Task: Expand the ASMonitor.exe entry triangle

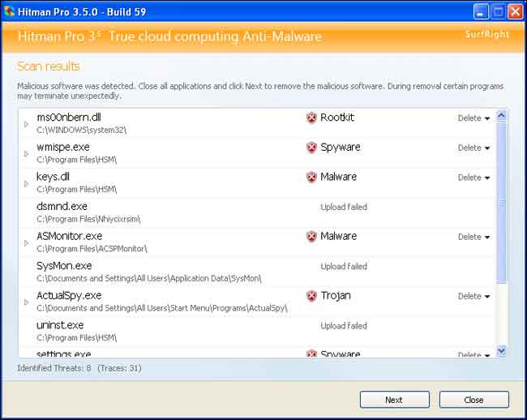Action: click(26, 243)
